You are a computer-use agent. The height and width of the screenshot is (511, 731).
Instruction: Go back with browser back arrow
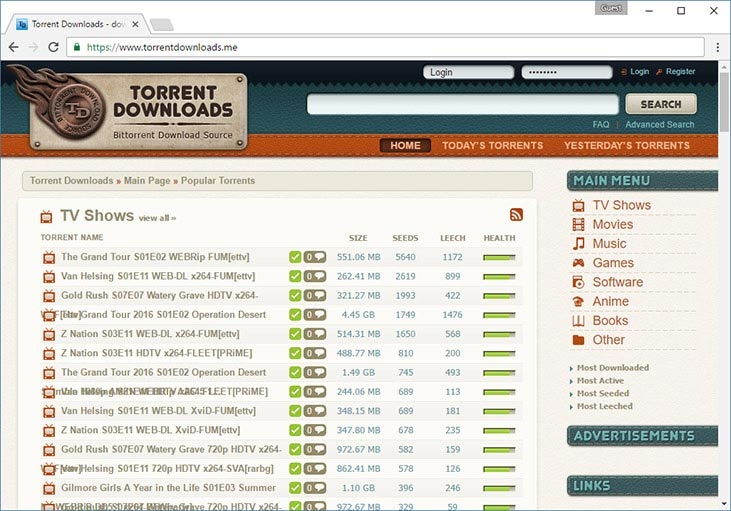tap(14, 47)
